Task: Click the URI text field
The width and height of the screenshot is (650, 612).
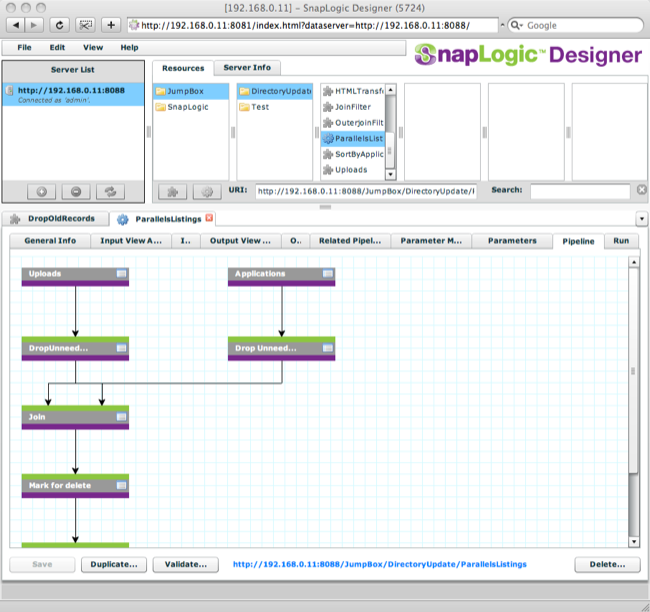Action: pos(366,191)
